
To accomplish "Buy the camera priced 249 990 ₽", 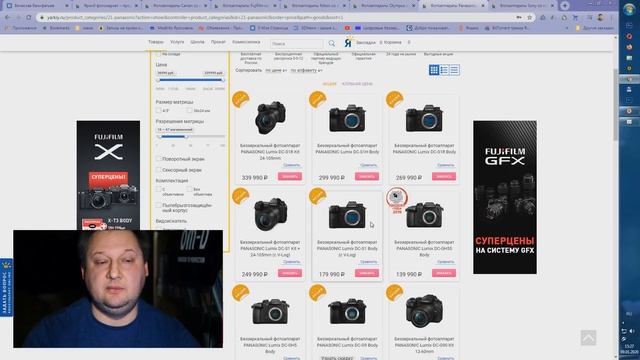I will pyautogui.click(x=290, y=273).
